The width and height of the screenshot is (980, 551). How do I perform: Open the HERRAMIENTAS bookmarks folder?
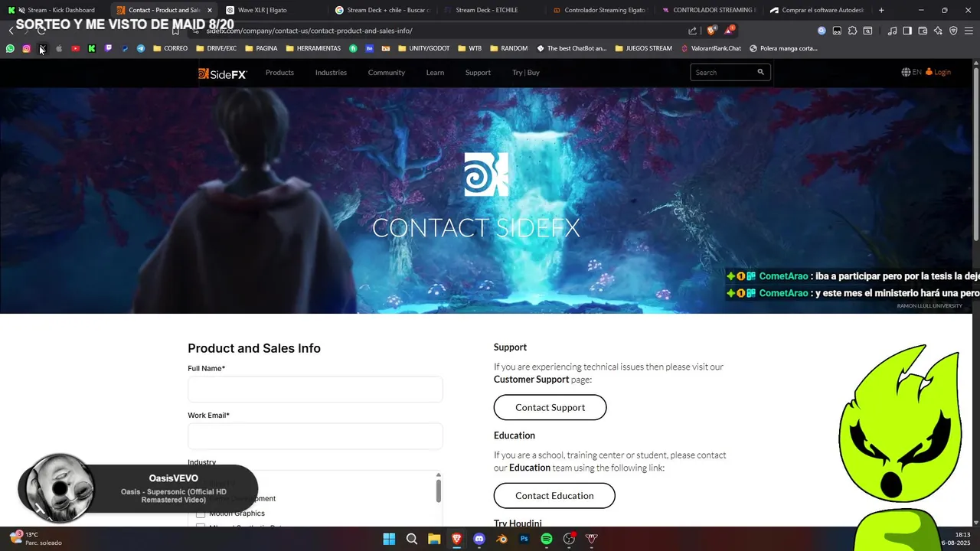[313, 48]
